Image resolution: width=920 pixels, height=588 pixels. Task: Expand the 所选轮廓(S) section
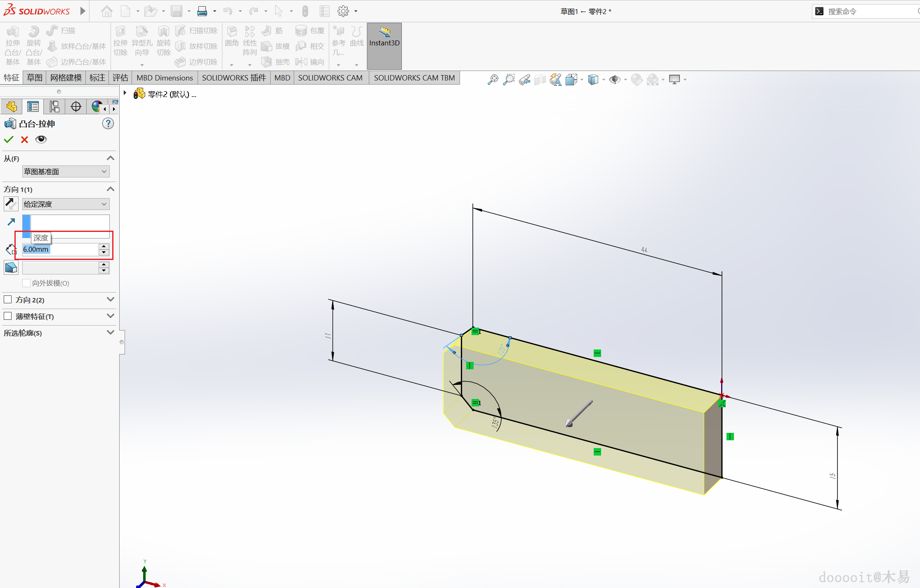click(110, 333)
